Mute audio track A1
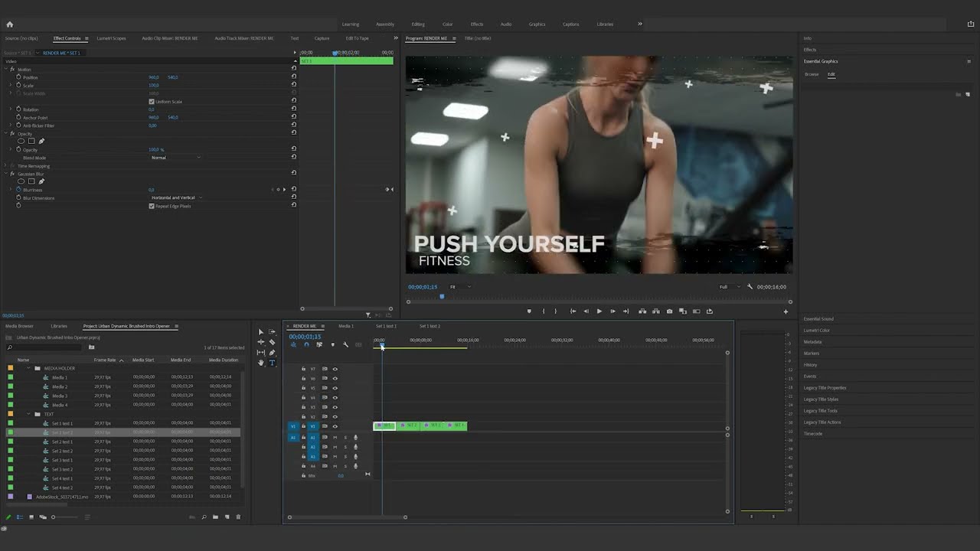Screen dimensions: 980x551 point(335,437)
